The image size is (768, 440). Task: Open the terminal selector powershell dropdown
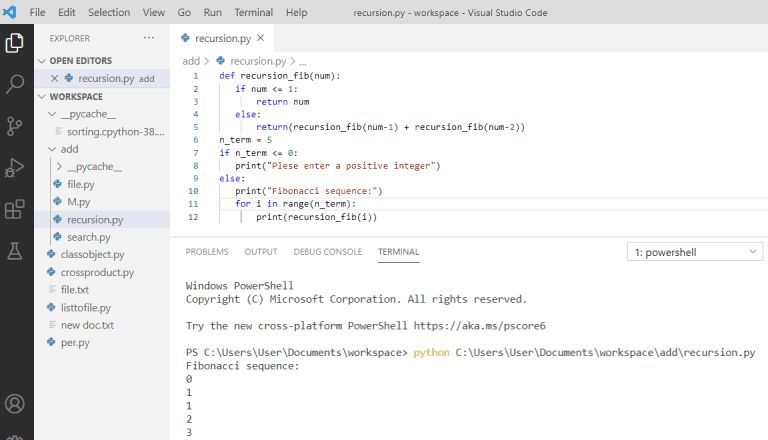(695, 252)
